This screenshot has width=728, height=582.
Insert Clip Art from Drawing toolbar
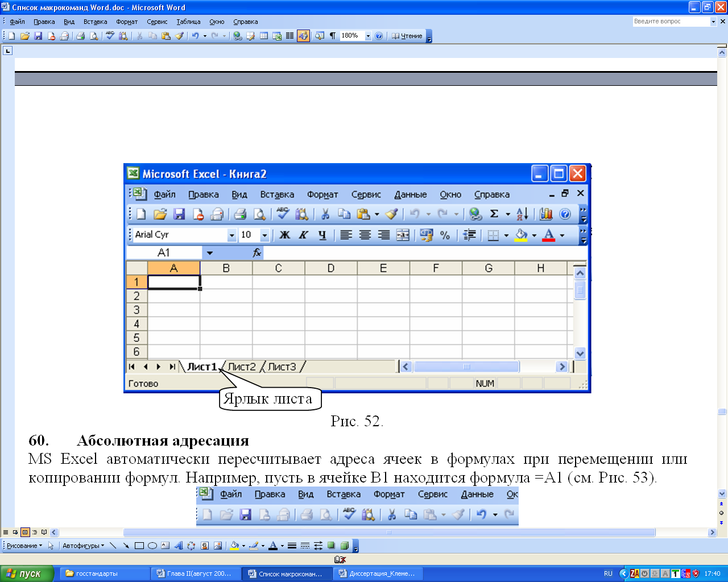[x=204, y=546]
